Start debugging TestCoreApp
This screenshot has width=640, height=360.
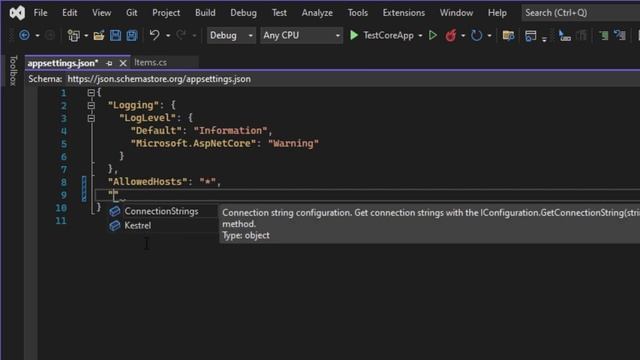(382, 36)
